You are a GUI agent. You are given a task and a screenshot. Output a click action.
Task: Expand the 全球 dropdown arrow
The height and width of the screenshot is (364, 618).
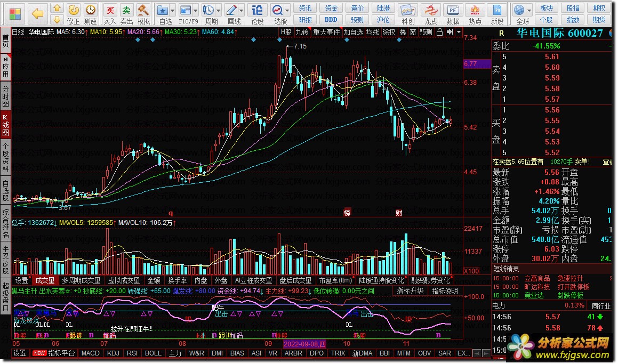529,10
